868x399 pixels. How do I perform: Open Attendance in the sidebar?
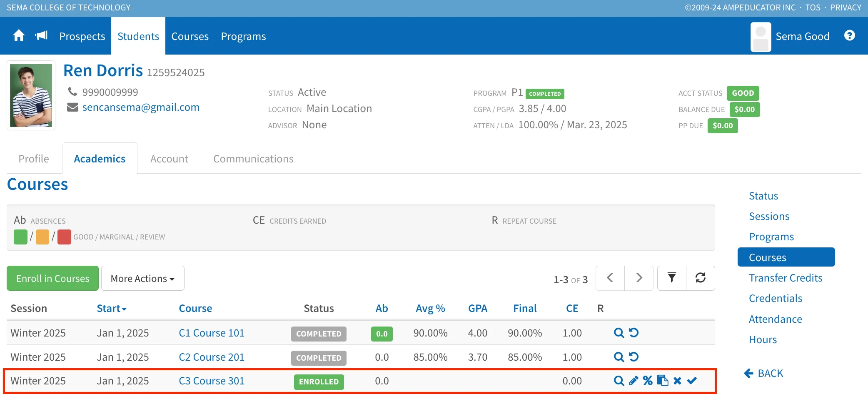tap(776, 319)
